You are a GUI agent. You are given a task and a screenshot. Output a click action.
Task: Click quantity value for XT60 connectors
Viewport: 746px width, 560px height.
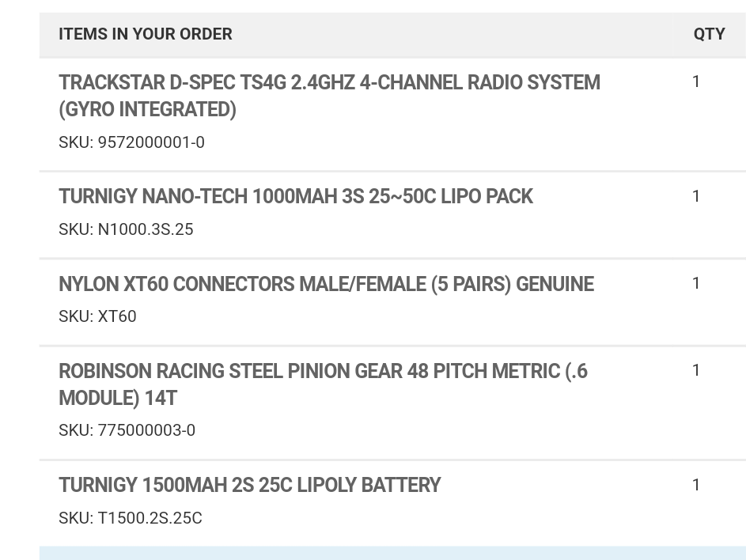point(696,283)
